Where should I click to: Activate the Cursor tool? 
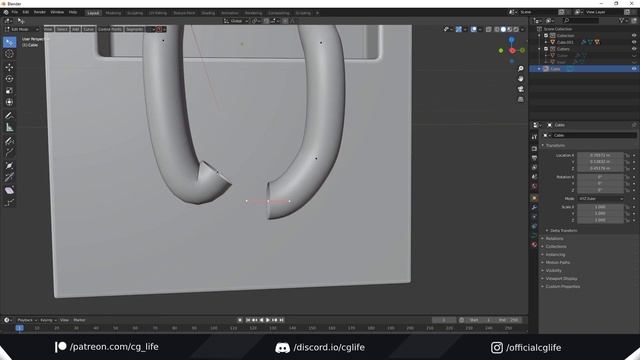point(9,54)
